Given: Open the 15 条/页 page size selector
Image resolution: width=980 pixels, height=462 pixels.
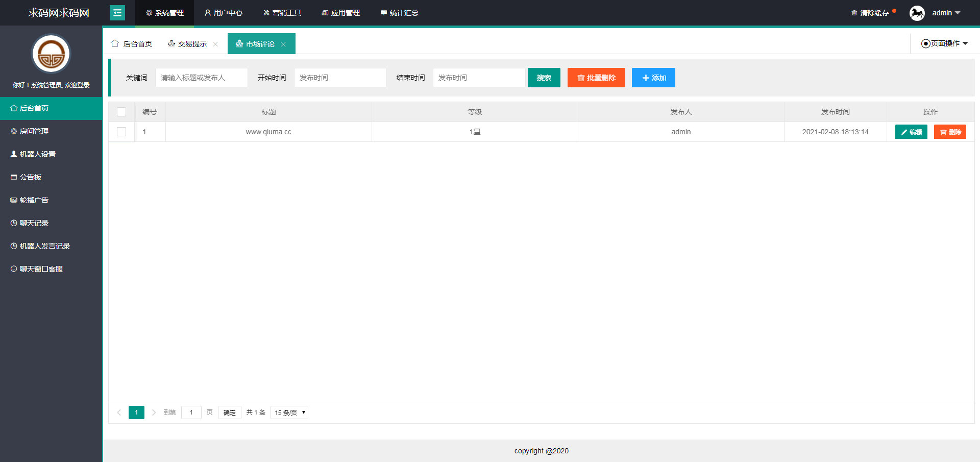Looking at the screenshot, I should pos(289,412).
